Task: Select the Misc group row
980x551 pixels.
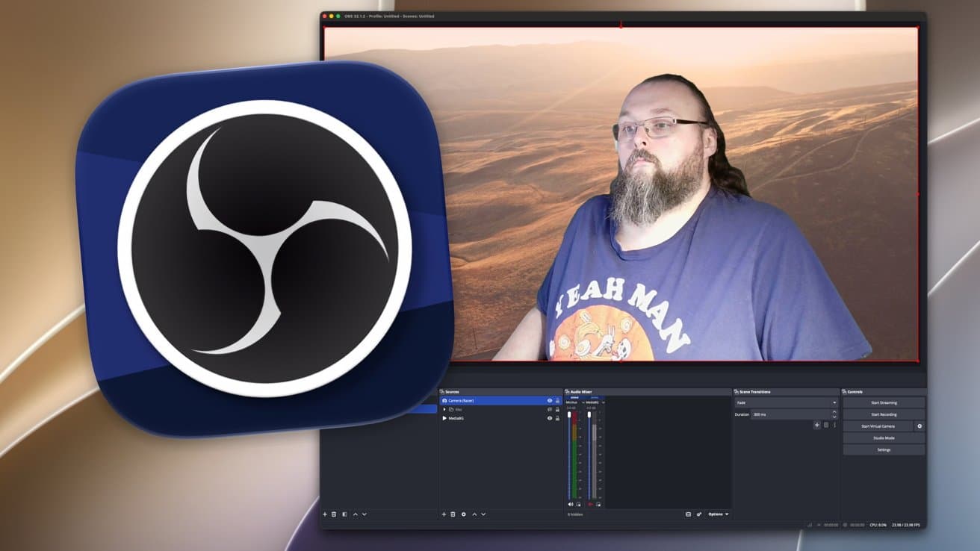Action: [501, 409]
